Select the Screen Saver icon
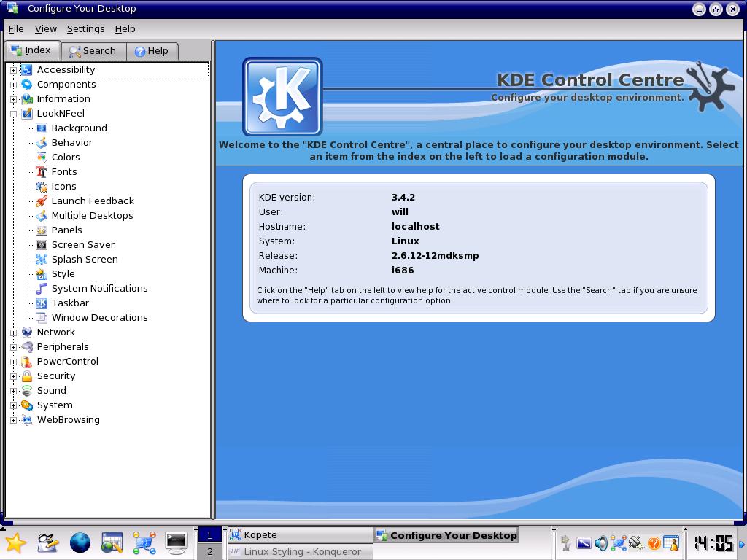 tap(42, 245)
